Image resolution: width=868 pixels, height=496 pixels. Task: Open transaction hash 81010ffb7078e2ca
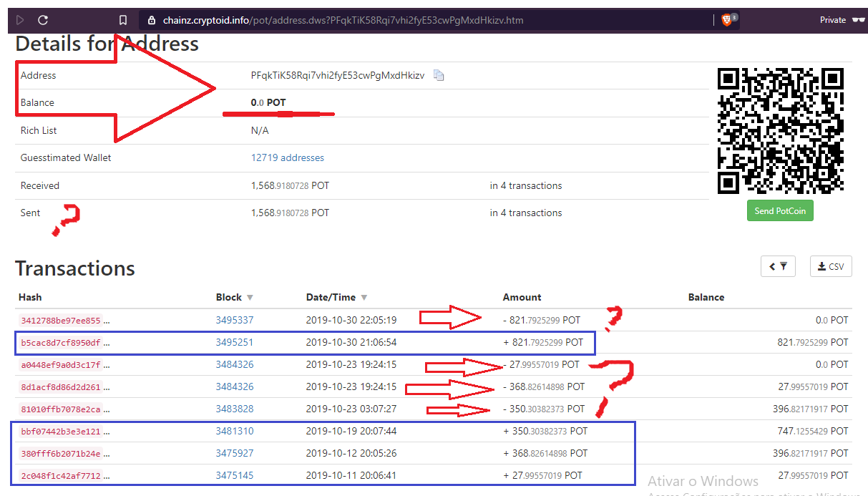click(61, 409)
